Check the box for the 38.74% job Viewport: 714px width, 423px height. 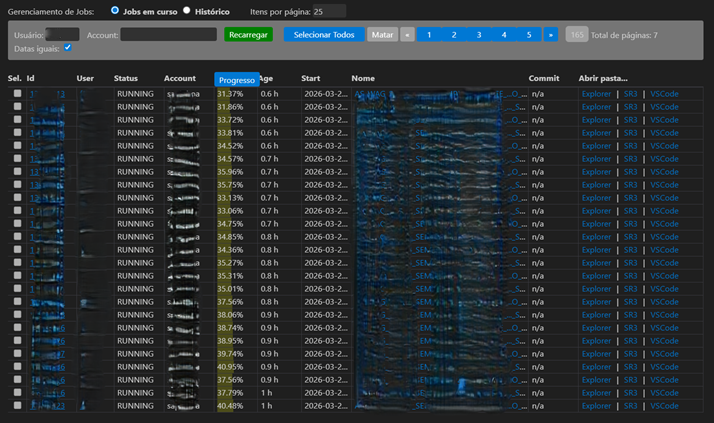(x=17, y=327)
